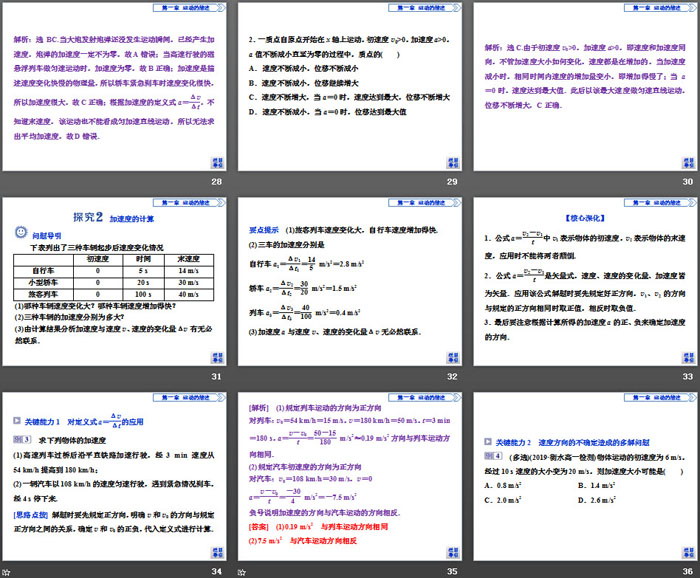700x578 pixels.
Task: Click the play-arrow bullet icon on slide 34
Action: click(17, 420)
